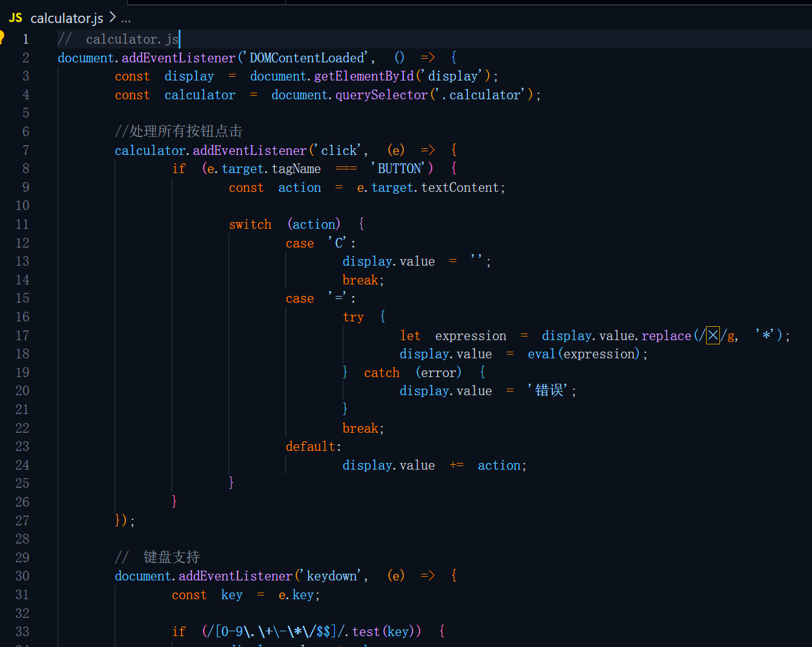
Task: Click 'expression' variable on line 17
Action: point(470,336)
